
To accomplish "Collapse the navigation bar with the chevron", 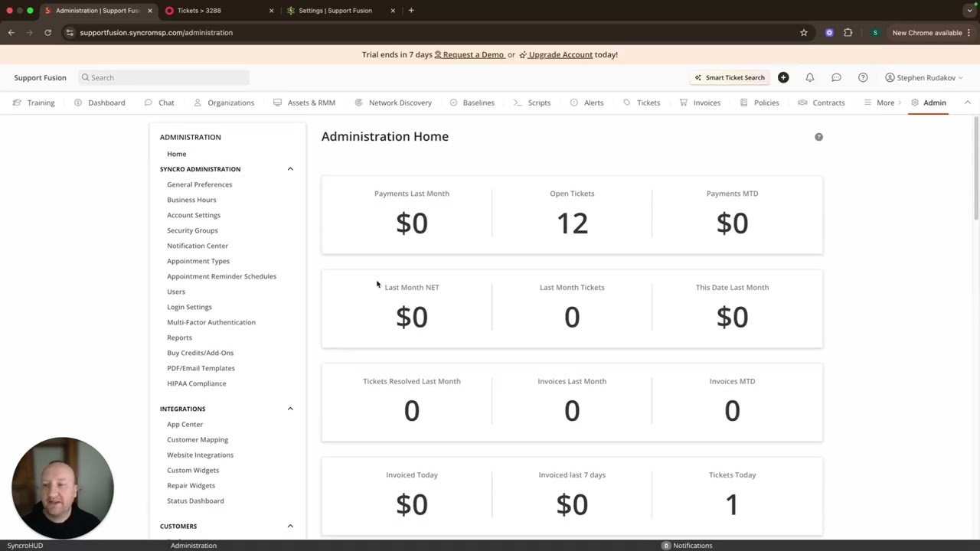I will point(967,103).
